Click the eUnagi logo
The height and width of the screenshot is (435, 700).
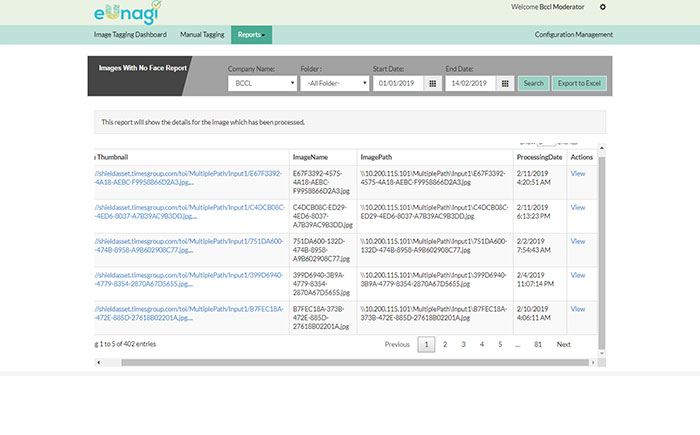(128, 12)
